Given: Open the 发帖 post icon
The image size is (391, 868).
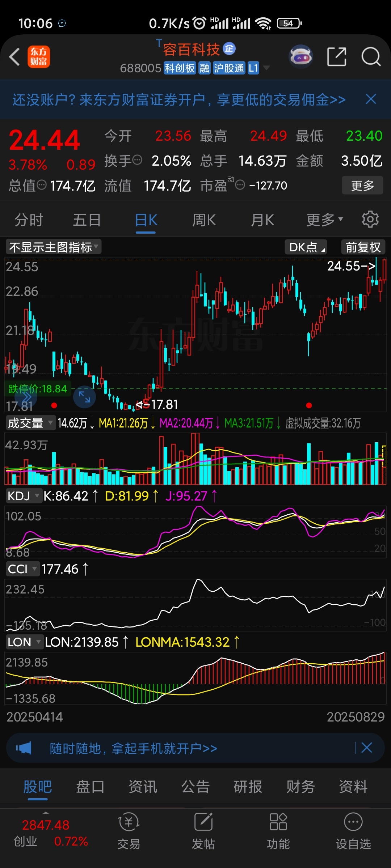Looking at the screenshot, I should [203, 831].
